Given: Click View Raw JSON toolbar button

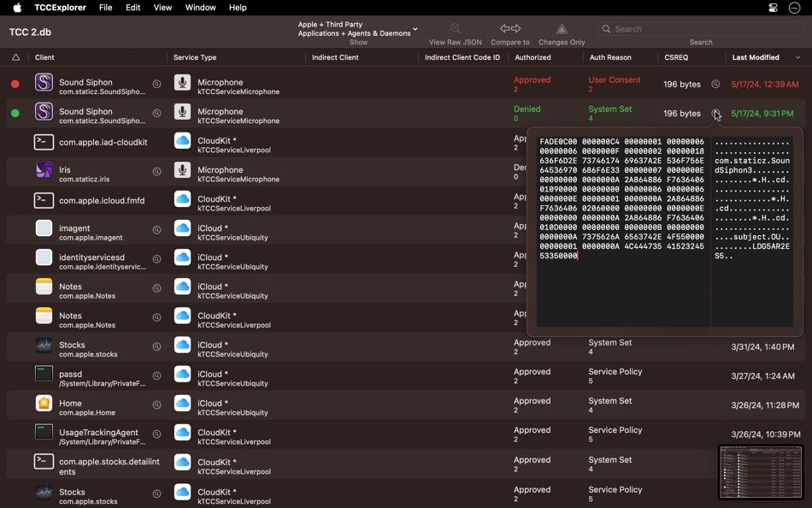Looking at the screenshot, I should click(x=456, y=34).
